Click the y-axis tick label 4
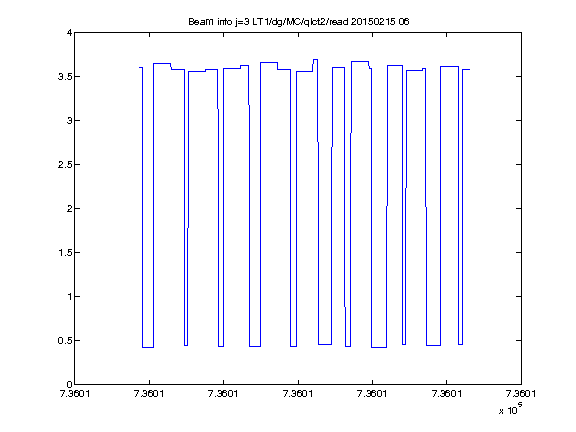 tap(69, 33)
